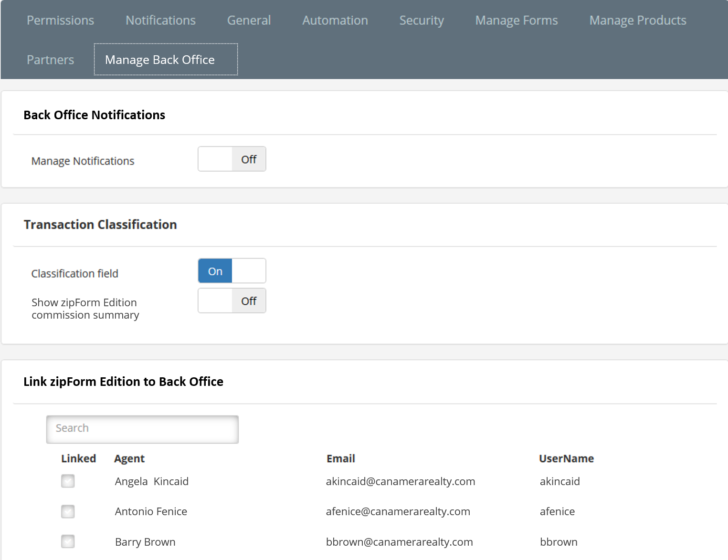Disable the Classification field toggle
728x560 pixels.
point(232,270)
